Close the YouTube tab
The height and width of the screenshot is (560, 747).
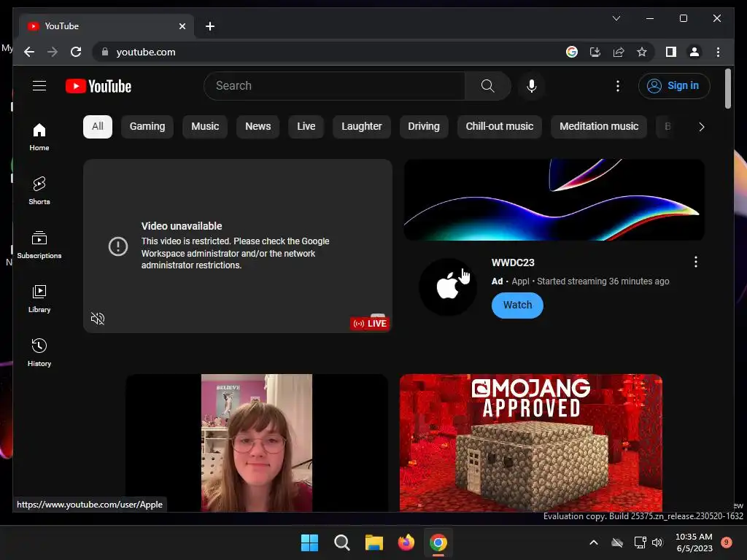pos(182,26)
